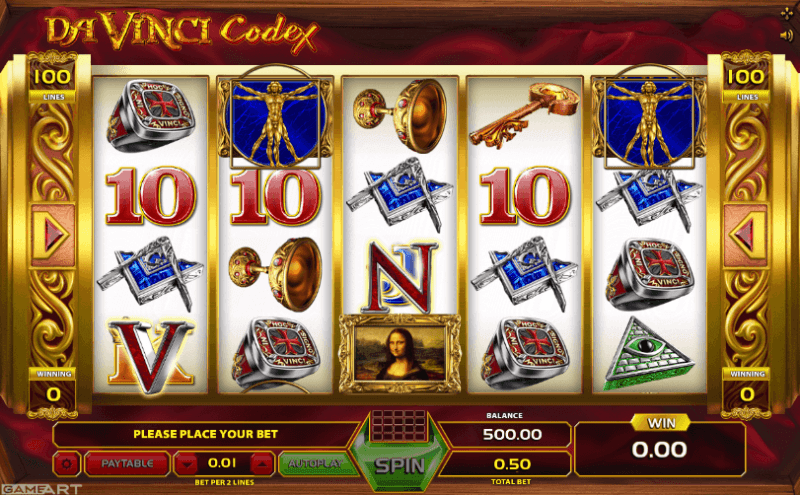Viewport: 800px width, 495px height.
Task: Click the green SPIN button
Action: [399, 465]
